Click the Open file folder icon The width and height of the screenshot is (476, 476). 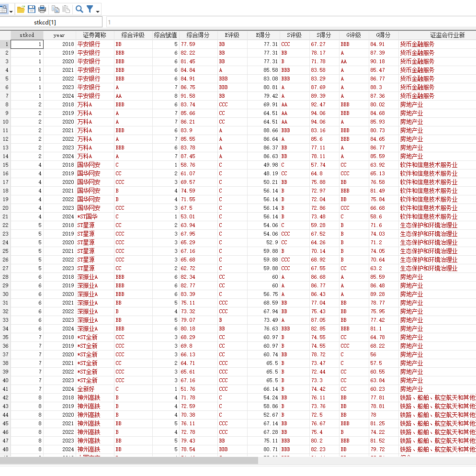pyautogui.click(x=21, y=9)
